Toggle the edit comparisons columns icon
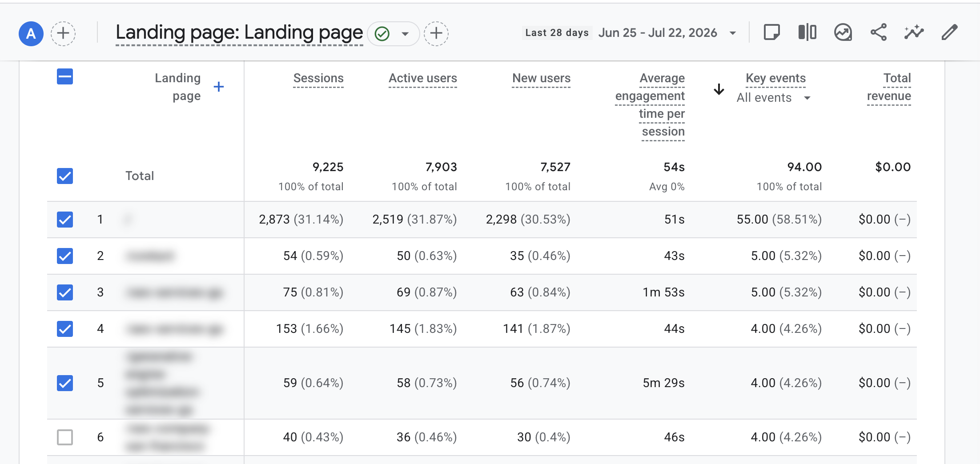The height and width of the screenshot is (464, 980). pos(807,33)
